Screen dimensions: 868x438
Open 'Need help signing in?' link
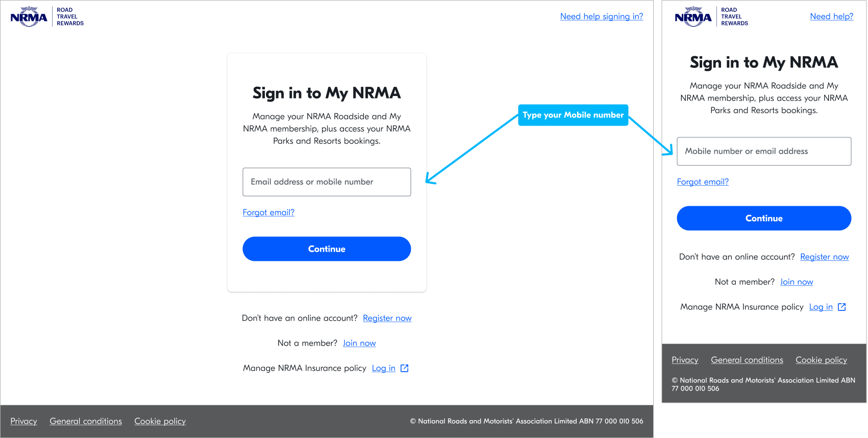point(602,16)
